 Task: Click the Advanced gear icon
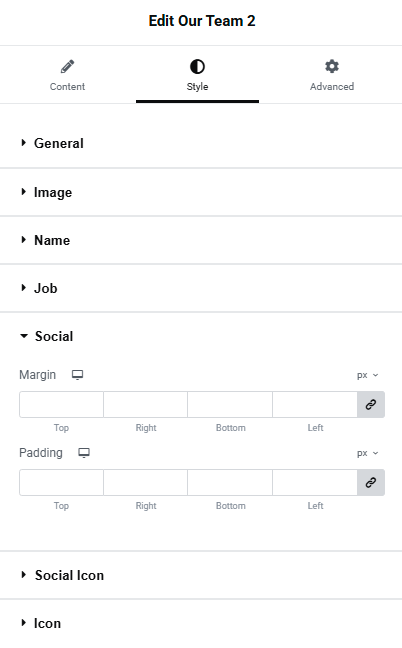pos(332,66)
